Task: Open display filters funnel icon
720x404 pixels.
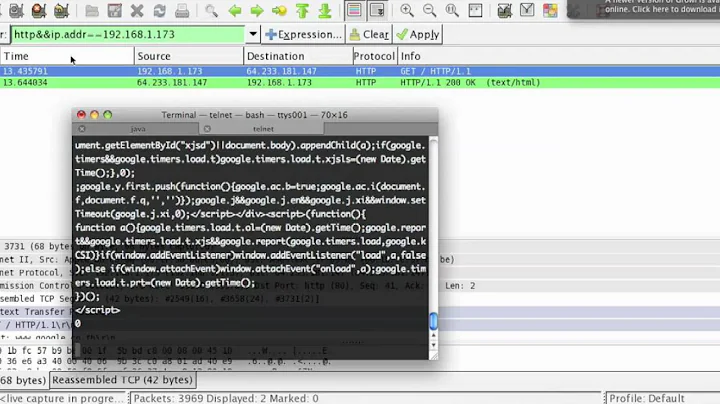Action: pyautogui.click(x=527, y=10)
